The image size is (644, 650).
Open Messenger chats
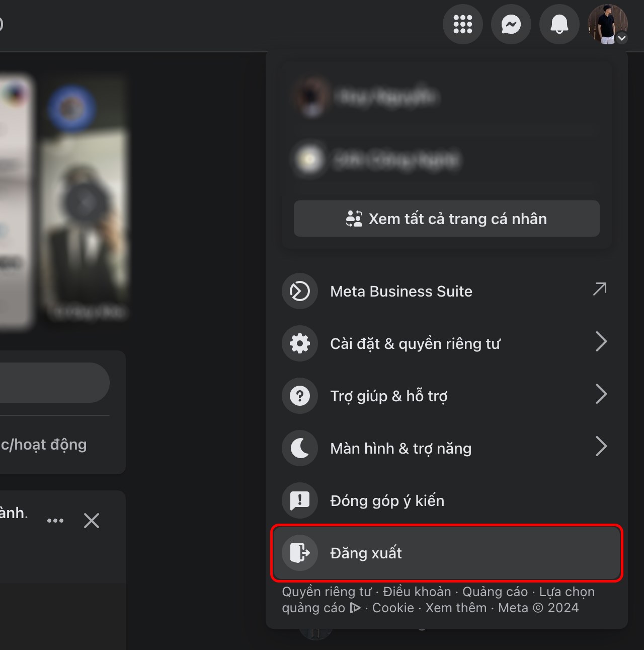(x=511, y=24)
